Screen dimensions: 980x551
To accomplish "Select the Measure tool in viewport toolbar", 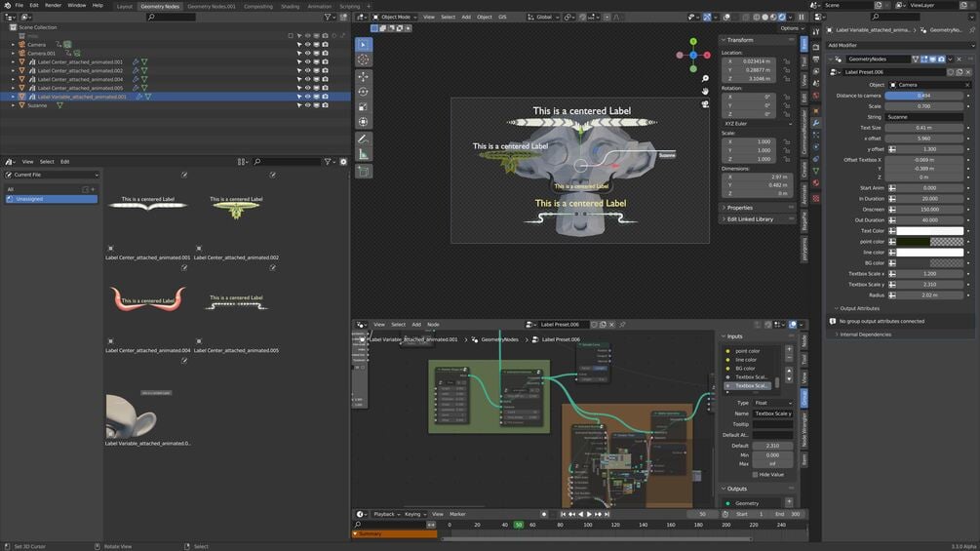I will (363, 154).
